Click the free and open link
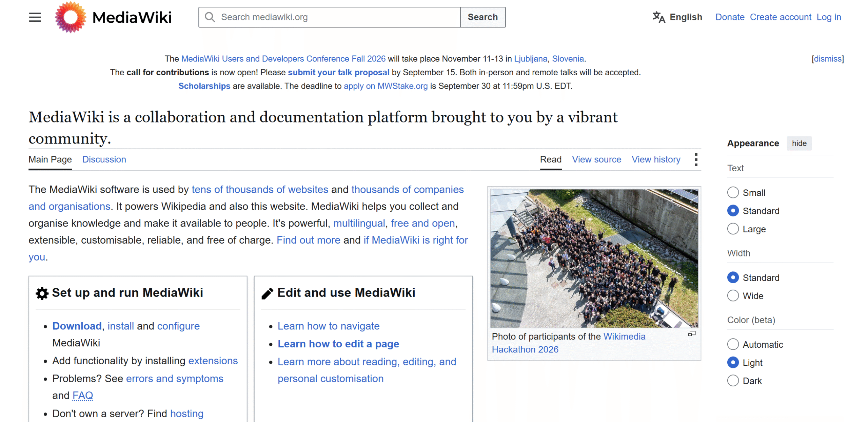868x422 pixels. point(422,223)
